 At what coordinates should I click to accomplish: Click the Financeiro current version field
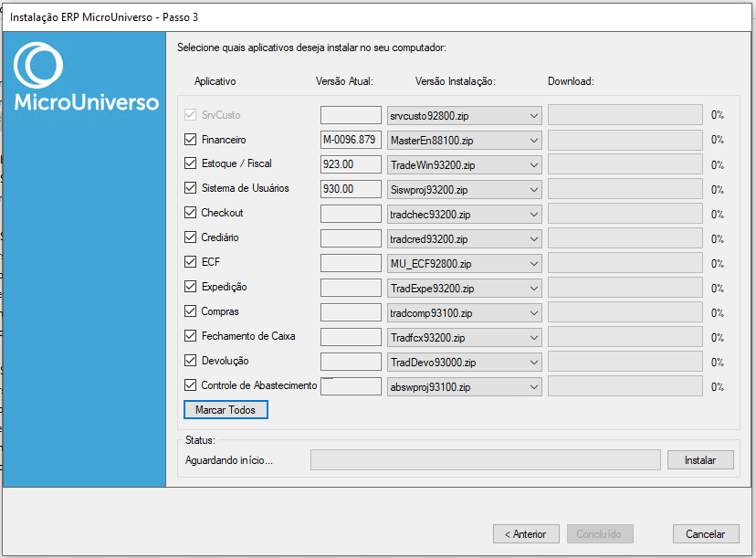(x=351, y=140)
